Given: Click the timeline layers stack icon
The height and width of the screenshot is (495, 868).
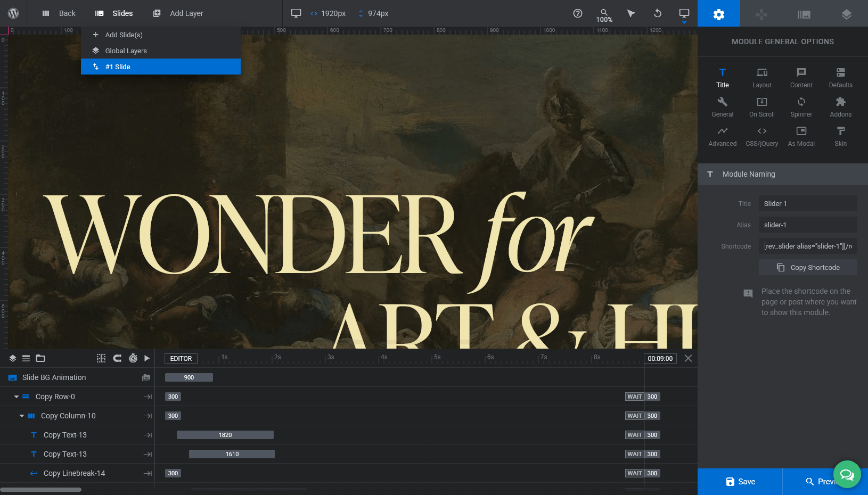Looking at the screenshot, I should (x=13, y=358).
